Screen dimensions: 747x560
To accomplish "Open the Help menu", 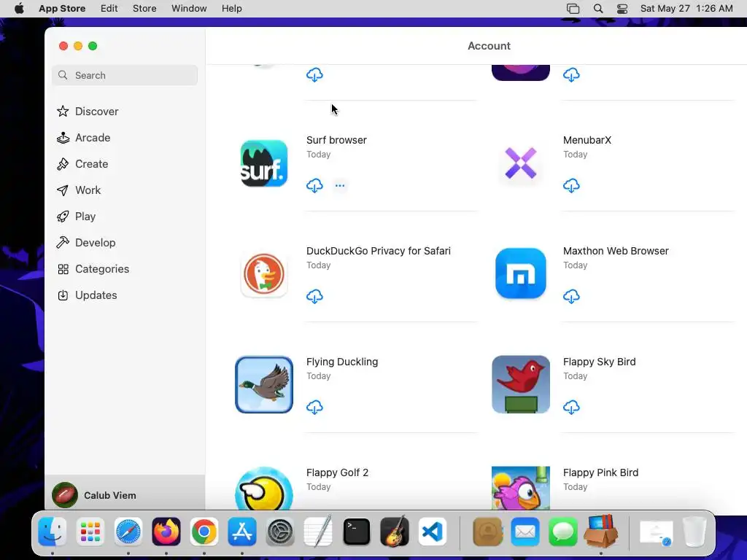I will click(231, 9).
